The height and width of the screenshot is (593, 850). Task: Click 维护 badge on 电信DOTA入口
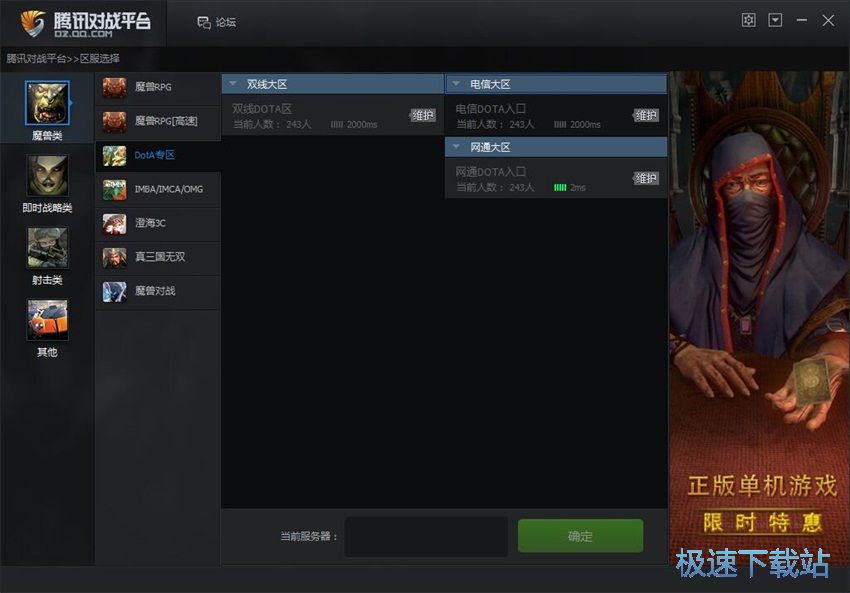coord(646,115)
